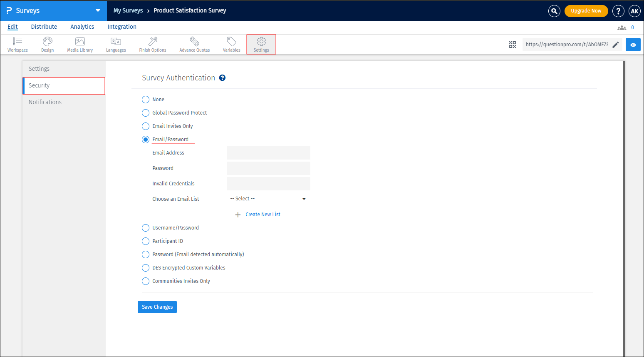Click the Save Changes button
The width and height of the screenshot is (644, 357).
point(157,307)
